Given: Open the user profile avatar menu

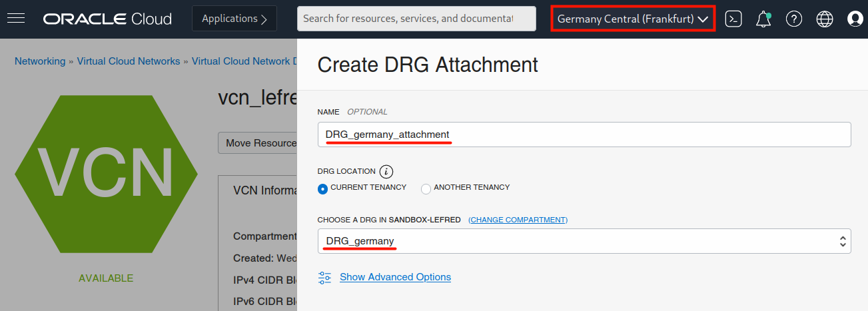Looking at the screenshot, I should [855, 19].
